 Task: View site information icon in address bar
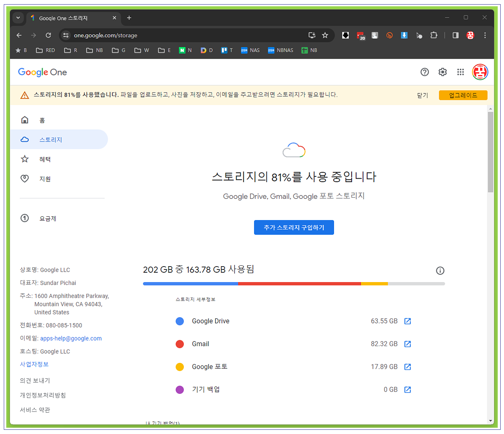(66, 35)
